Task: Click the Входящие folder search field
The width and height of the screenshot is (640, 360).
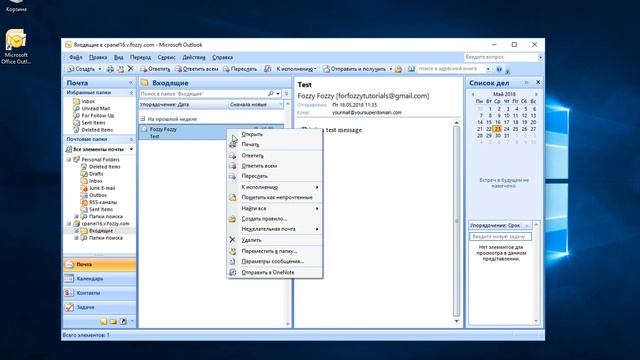Action: pyautogui.click(x=204, y=94)
